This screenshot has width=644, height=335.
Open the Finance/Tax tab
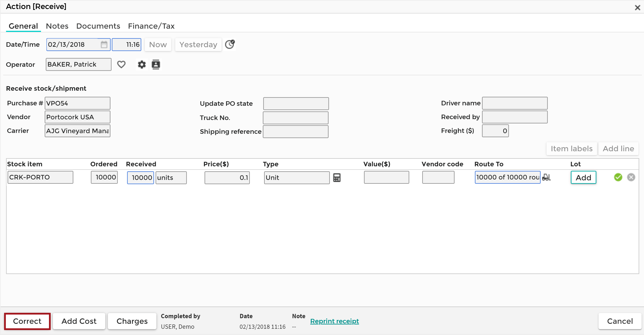[x=151, y=26]
